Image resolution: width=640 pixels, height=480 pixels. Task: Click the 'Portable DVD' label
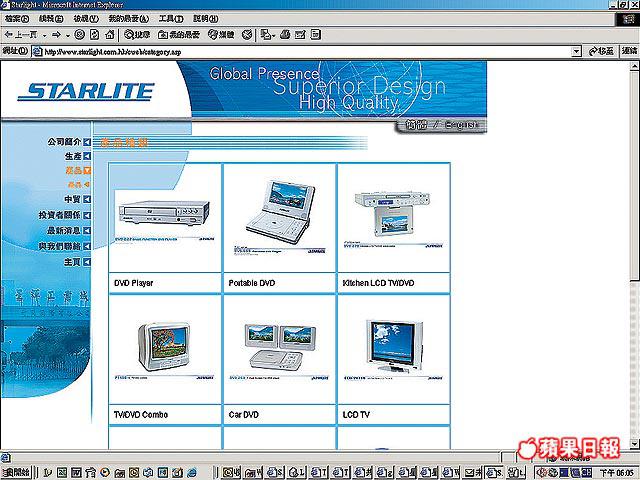click(252, 283)
